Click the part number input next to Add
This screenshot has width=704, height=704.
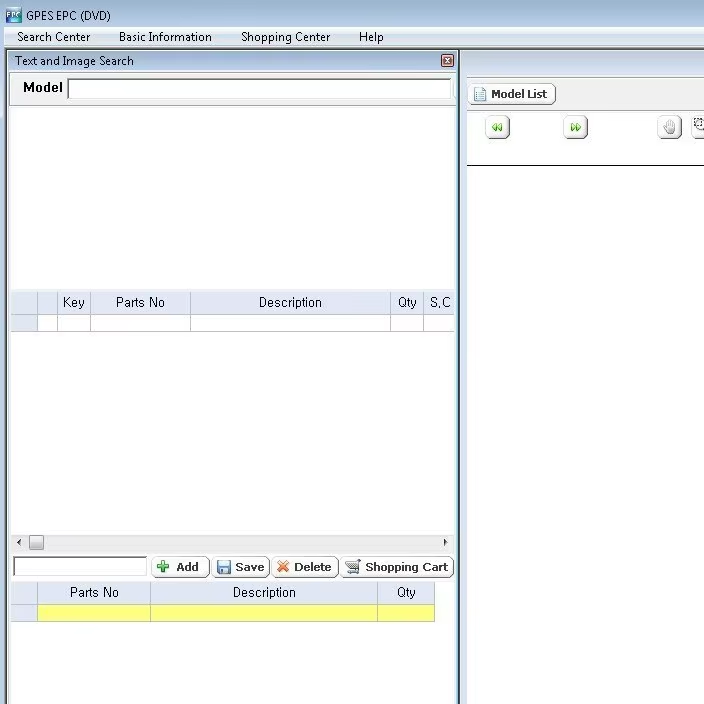point(80,566)
